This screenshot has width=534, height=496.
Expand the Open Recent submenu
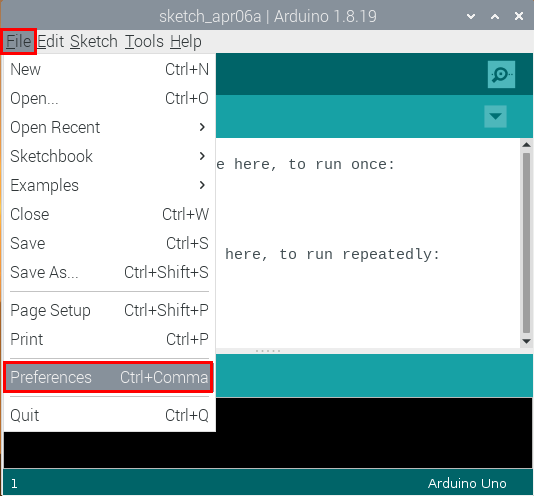(109, 127)
